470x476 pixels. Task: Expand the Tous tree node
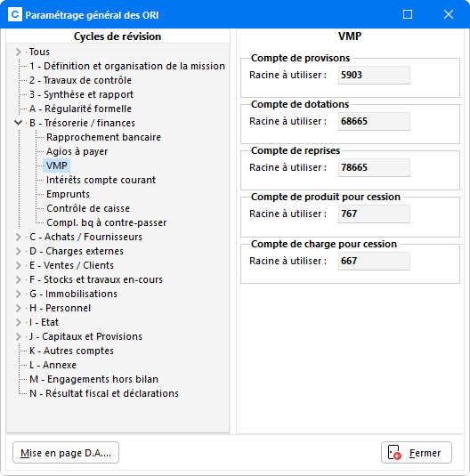coord(18,52)
